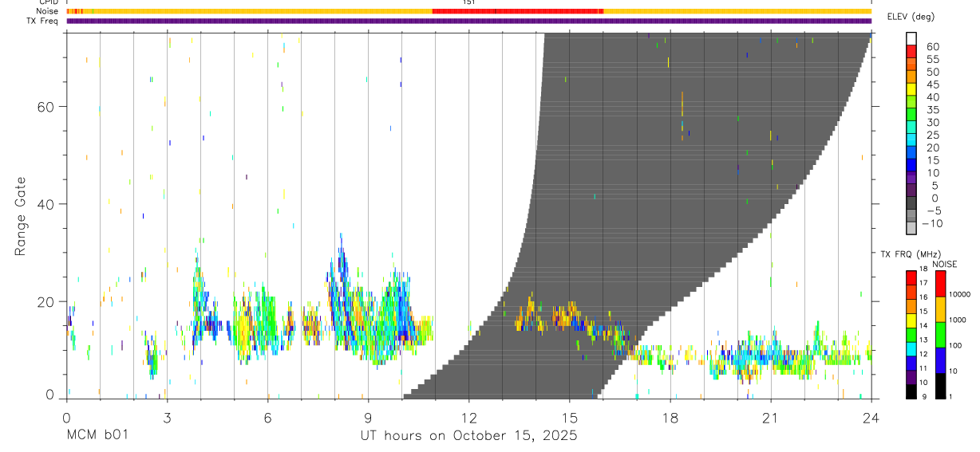Click the cyan segment of TX FRQ color bar
The height and width of the screenshot is (452, 980).
pos(911,349)
